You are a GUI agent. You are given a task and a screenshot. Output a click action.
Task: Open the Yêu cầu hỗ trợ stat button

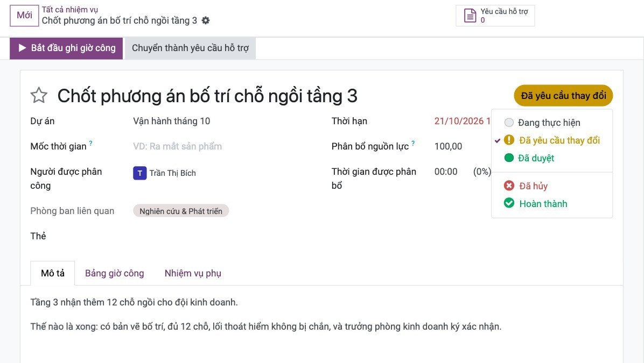coord(495,16)
